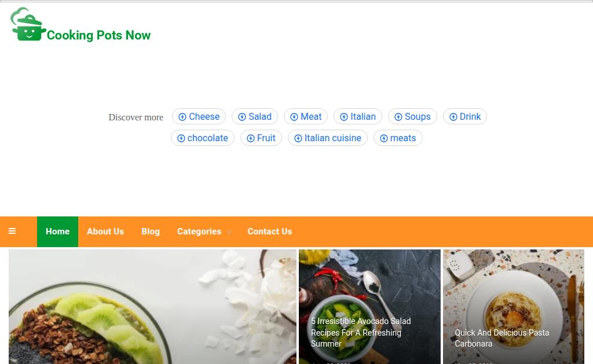Click the circle icon beside chocolate
The image size is (593, 364).
pos(181,138)
